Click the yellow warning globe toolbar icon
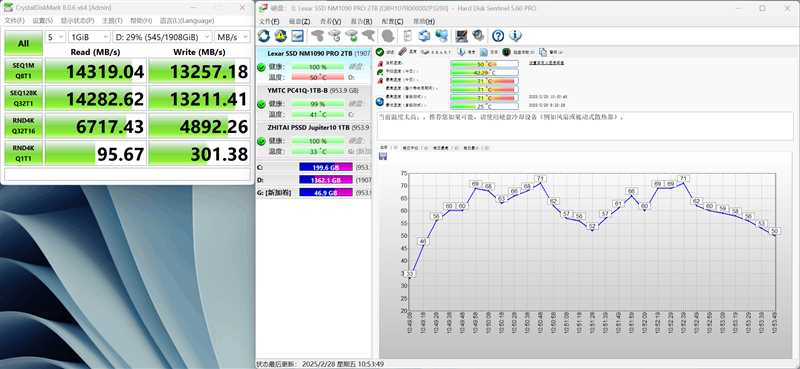The image size is (800, 369). (281, 35)
